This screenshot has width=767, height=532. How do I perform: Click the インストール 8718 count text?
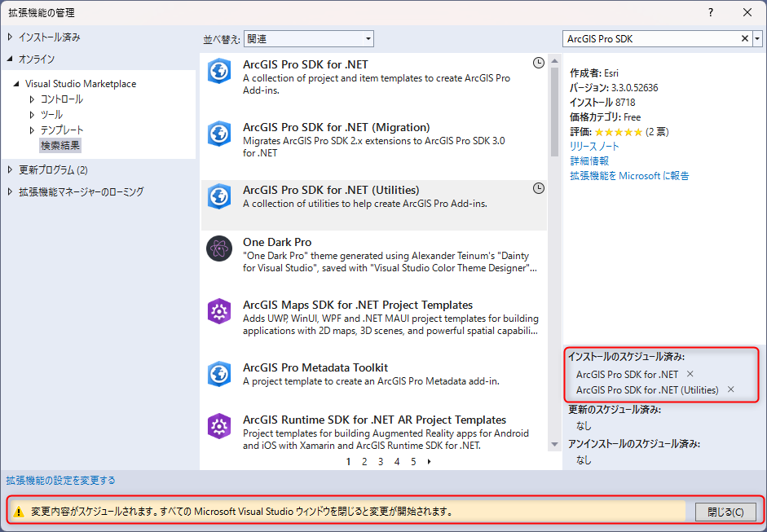602,102
